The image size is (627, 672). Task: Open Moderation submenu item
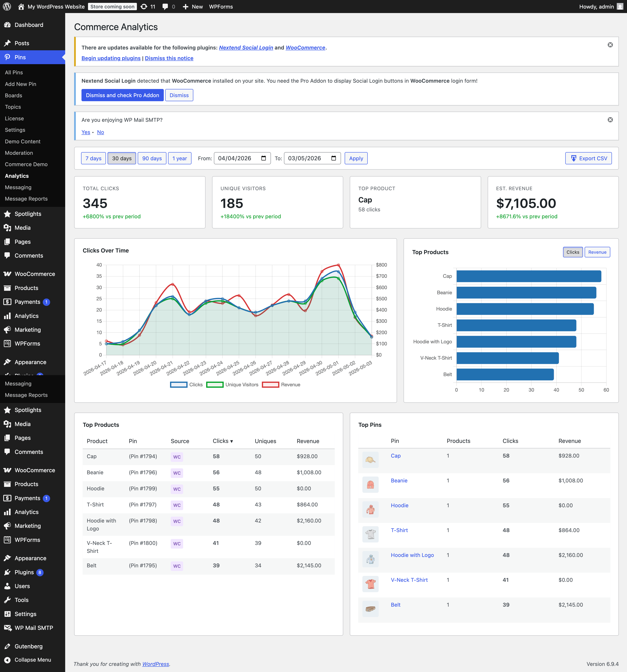(x=19, y=153)
